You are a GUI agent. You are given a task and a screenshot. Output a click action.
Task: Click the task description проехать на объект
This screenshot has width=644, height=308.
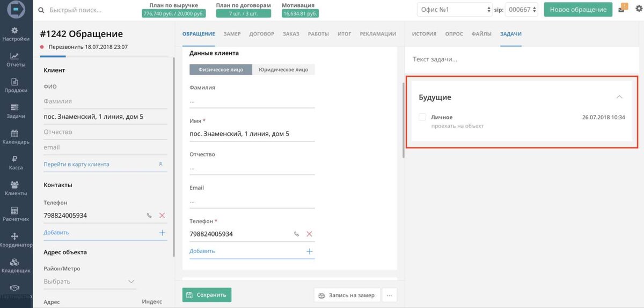[457, 126]
